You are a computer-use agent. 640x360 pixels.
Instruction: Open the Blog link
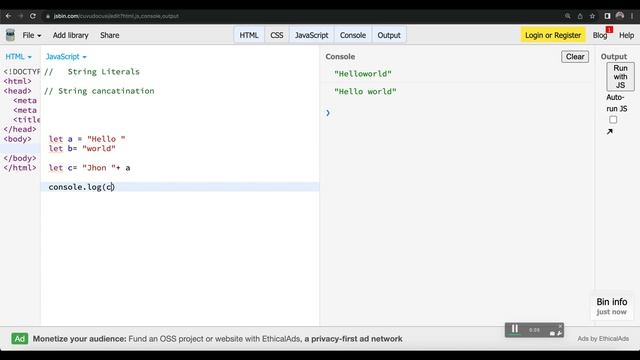[600, 35]
